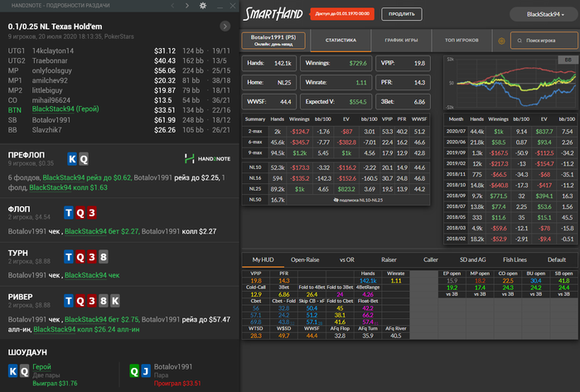580x392 pixels.
Task: Go to next hand arrow in Hand2Note title bar
Action: (186, 6)
